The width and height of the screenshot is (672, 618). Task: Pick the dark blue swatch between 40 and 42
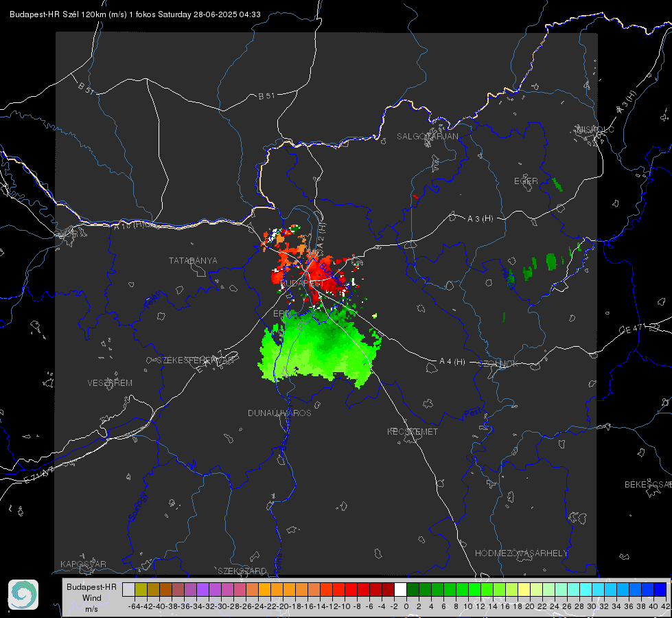tap(660, 590)
